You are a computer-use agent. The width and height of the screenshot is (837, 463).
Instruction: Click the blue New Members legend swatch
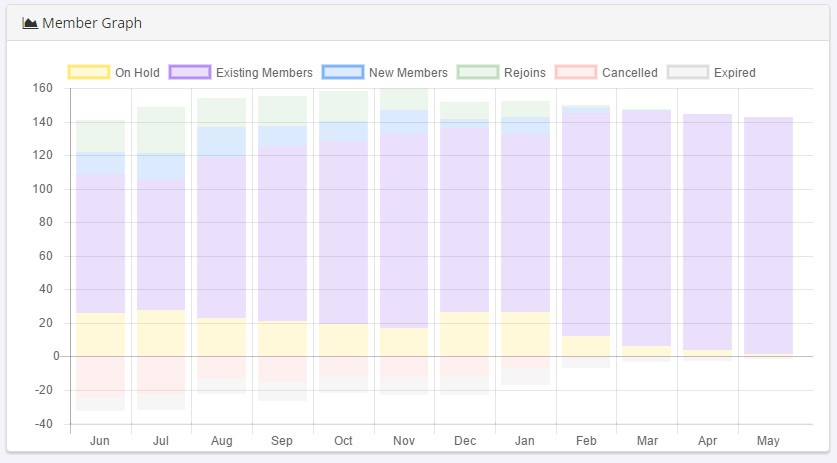click(x=342, y=72)
